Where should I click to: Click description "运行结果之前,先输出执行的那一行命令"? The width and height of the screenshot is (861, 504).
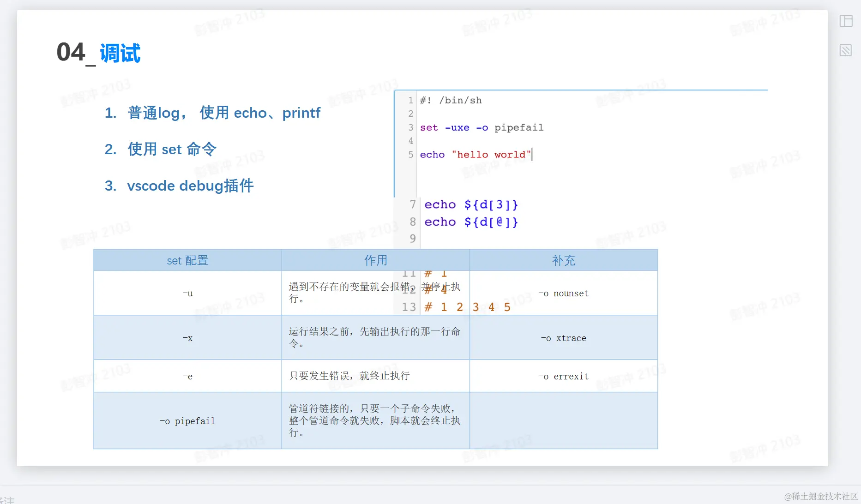click(x=374, y=337)
